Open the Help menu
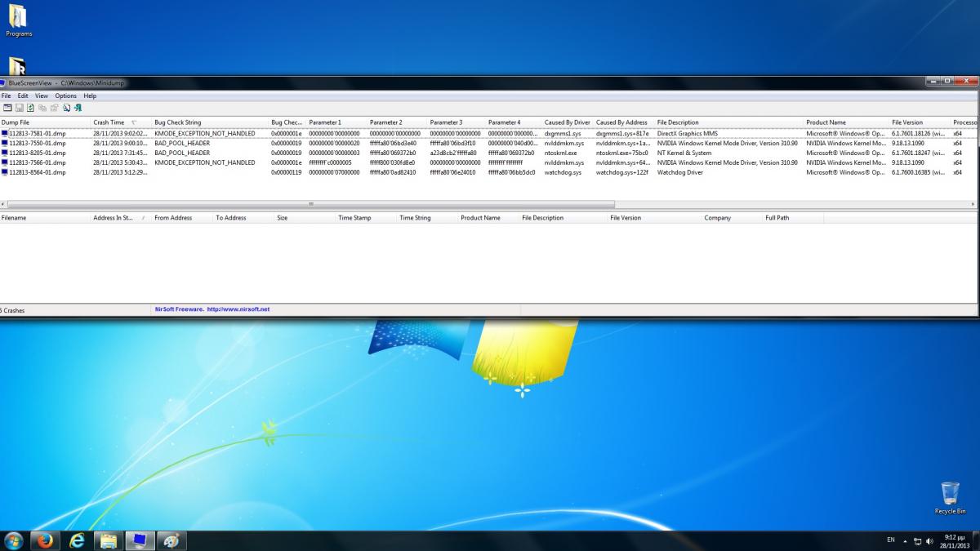Screen dimensions: 980x551 click(90, 96)
